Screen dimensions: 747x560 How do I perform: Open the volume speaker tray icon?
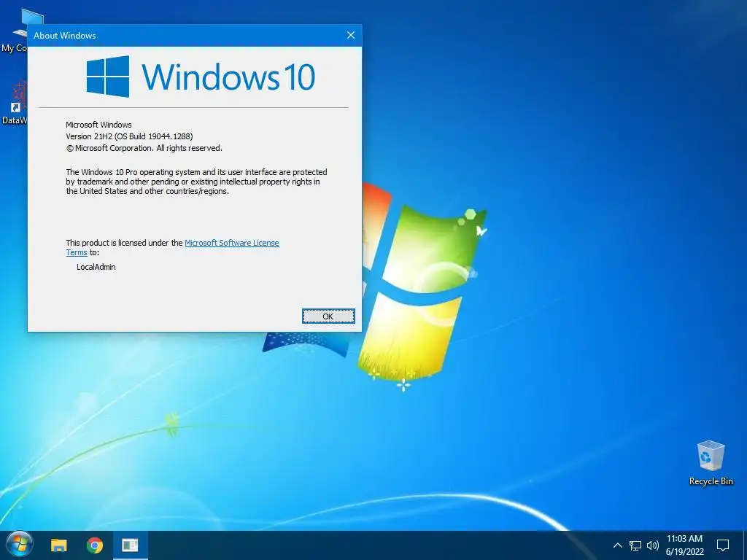coord(653,545)
